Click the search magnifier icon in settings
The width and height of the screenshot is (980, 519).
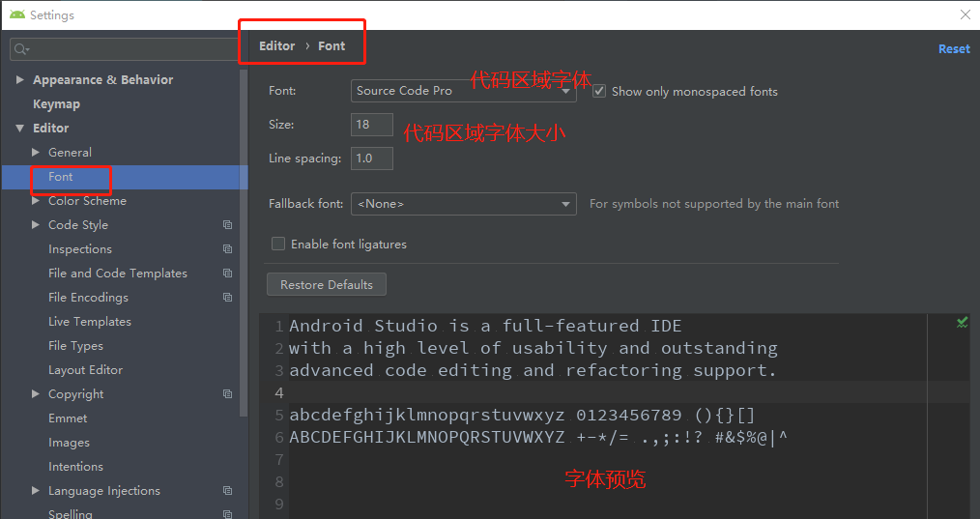click(x=21, y=48)
